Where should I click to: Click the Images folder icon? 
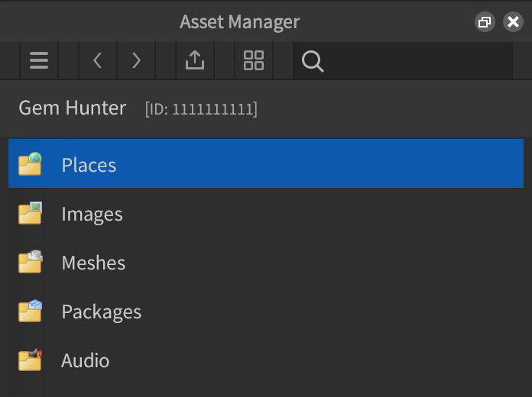pyautogui.click(x=30, y=214)
